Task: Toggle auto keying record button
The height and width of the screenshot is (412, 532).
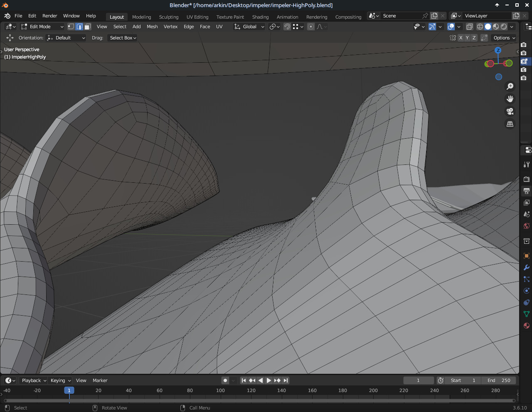Action: 225,380
